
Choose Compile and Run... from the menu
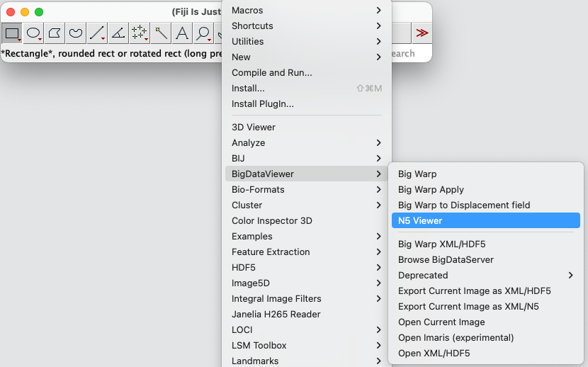tap(306, 73)
